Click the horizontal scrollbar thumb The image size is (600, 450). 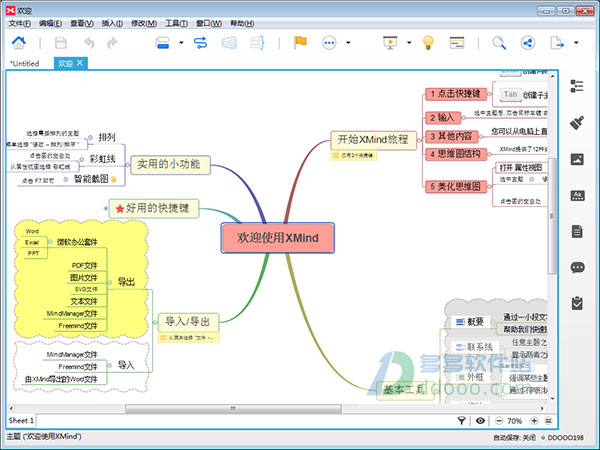[233, 408]
